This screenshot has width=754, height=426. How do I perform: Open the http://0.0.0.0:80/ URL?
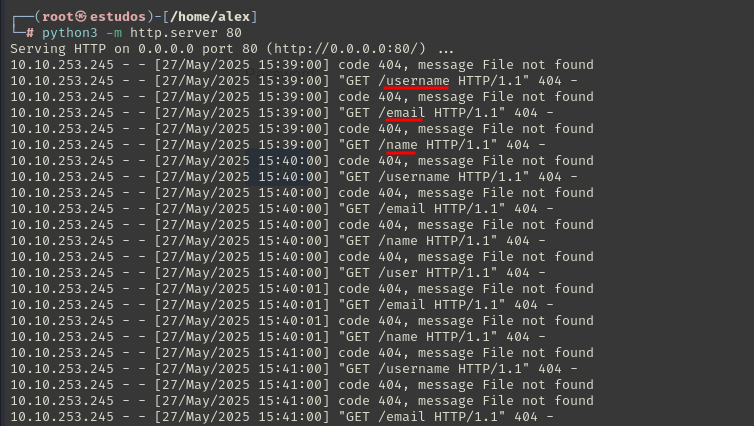coord(346,49)
